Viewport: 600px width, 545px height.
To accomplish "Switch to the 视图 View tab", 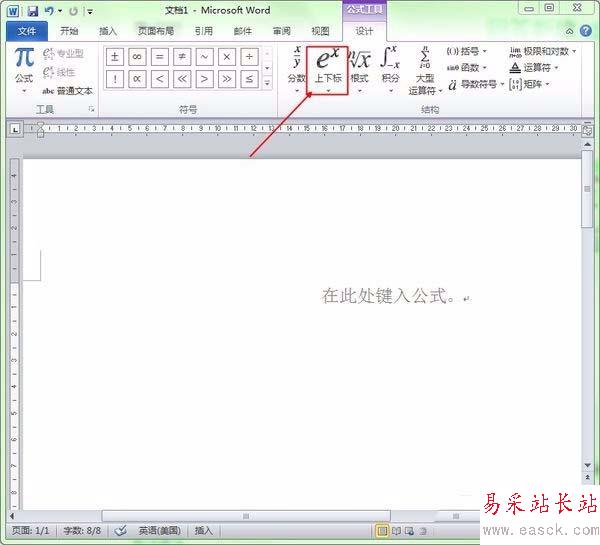I will point(321,31).
